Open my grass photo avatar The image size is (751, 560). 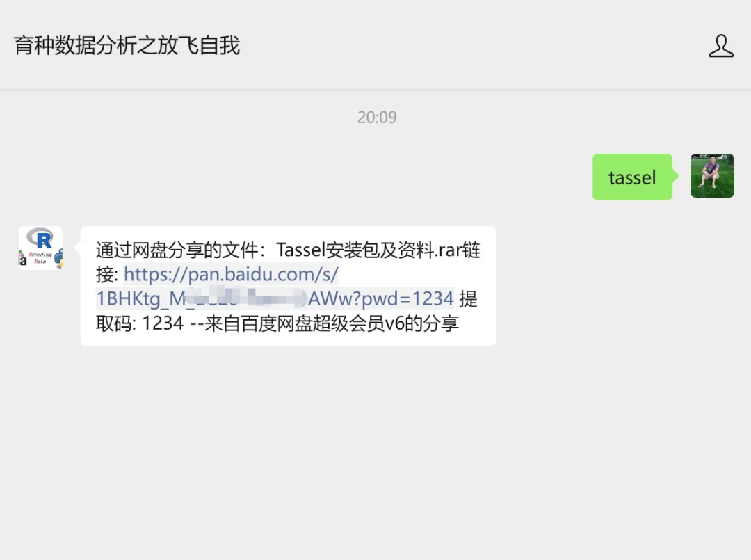[x=712, y=176]
